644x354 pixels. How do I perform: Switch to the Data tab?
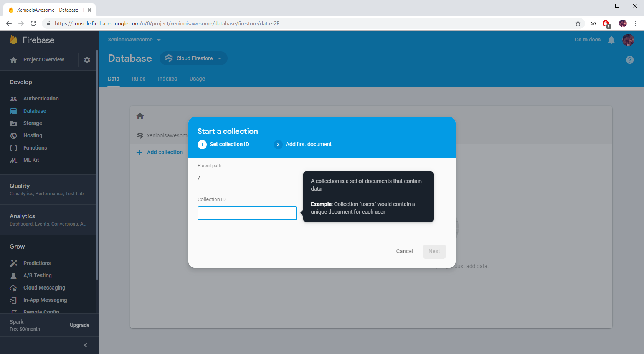[114, 79]
